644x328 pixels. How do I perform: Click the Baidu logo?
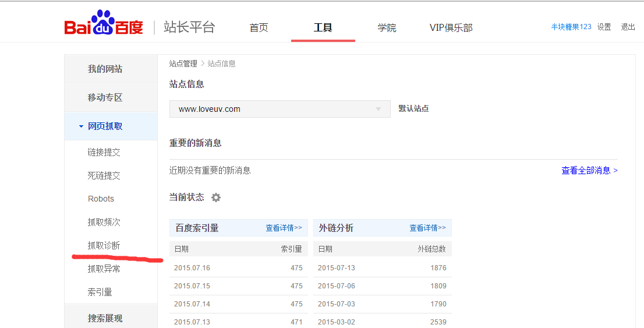click(104, 23)
